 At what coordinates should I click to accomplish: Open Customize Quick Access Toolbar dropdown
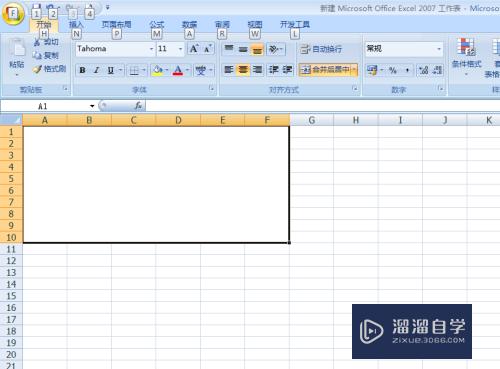click(107, 7)
